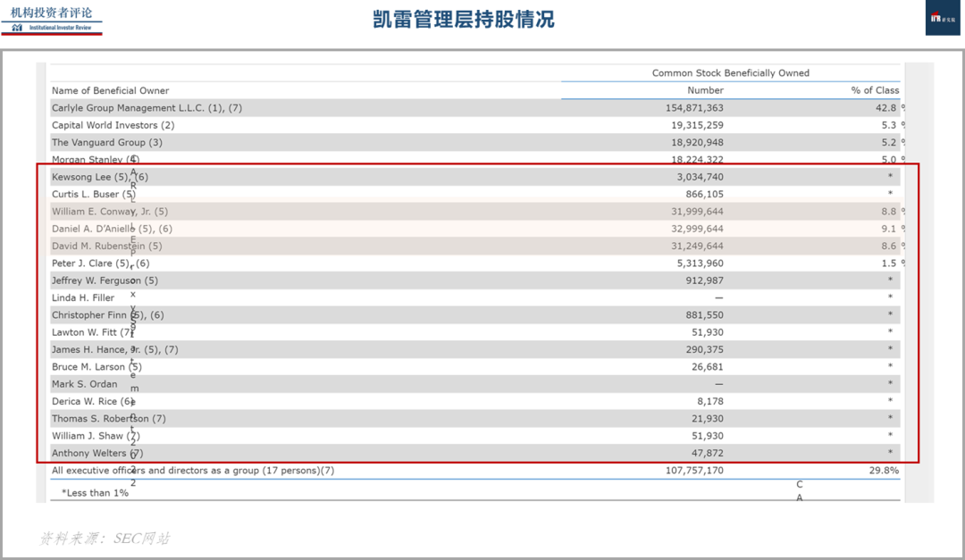Click the dark blue logo badge at top right
The width and height of the screenshot is (965, 560).
coord(943,18)
